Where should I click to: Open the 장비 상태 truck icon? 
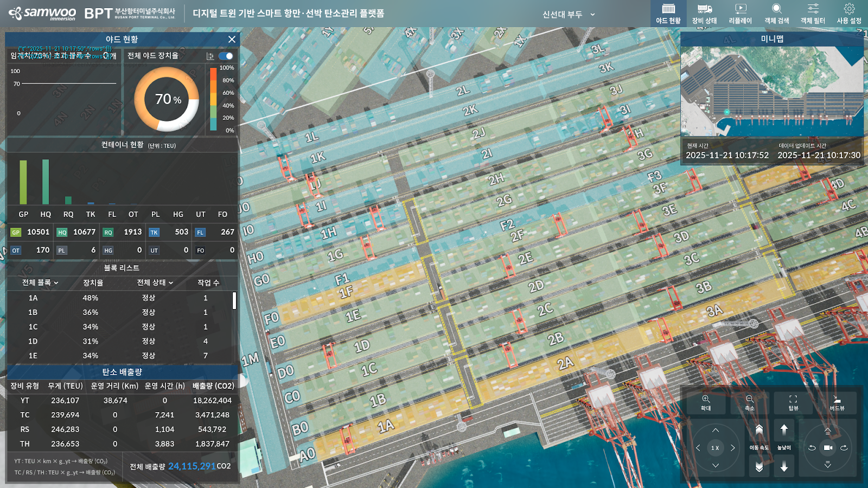point(704,14)
